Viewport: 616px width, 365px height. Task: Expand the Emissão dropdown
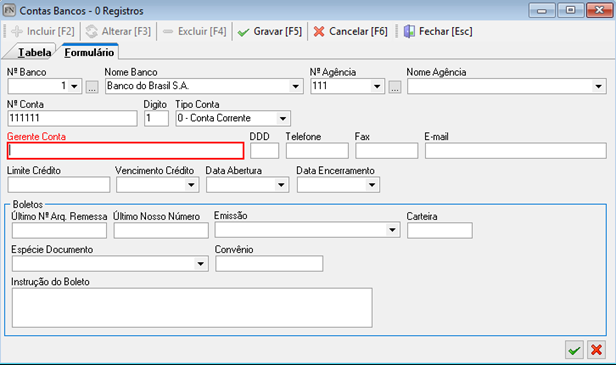pyautogui.click(x=392, y=230)
